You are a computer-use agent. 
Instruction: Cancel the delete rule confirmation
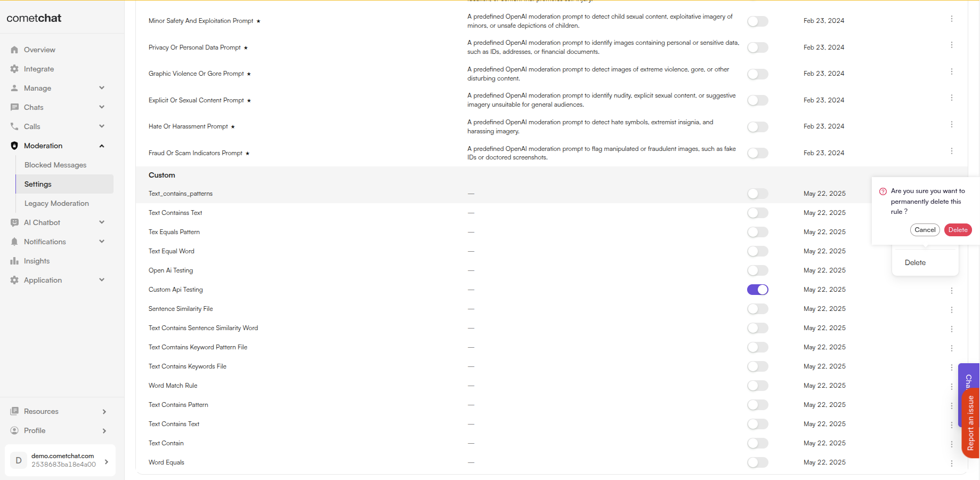tap(925, 230)
